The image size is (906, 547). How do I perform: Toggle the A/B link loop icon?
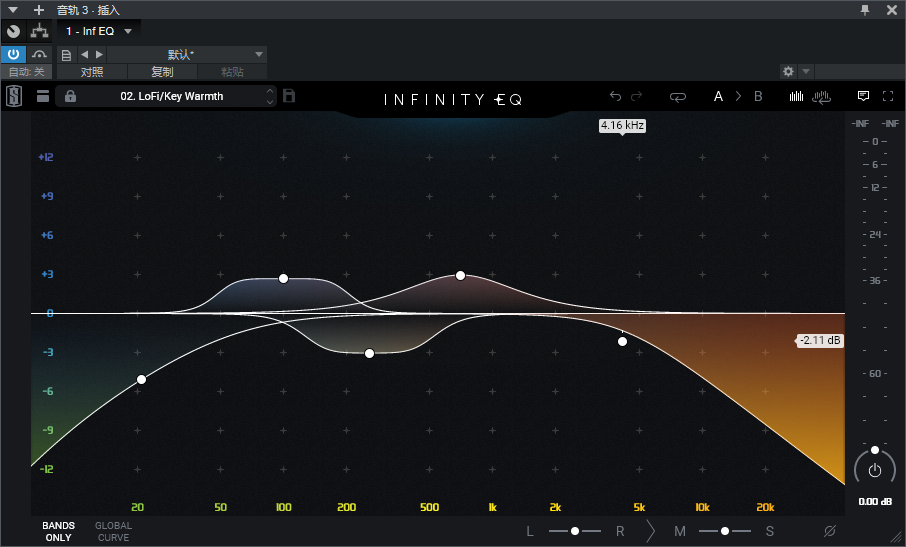coord(678,97)
